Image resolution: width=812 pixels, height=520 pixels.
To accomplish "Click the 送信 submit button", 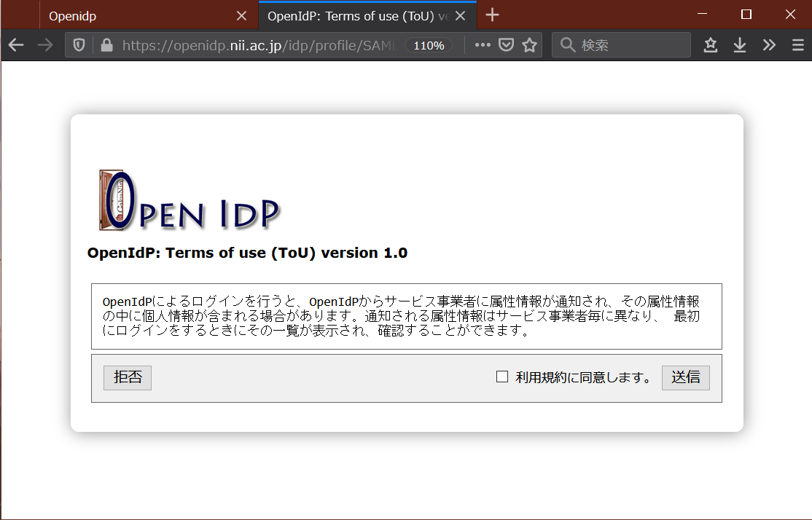I will coord(686,378).
